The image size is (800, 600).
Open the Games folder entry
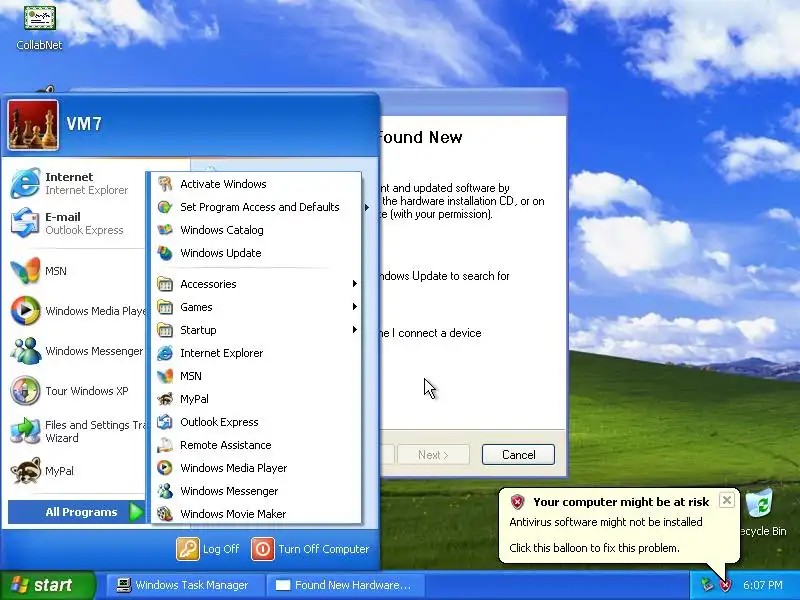257,307
